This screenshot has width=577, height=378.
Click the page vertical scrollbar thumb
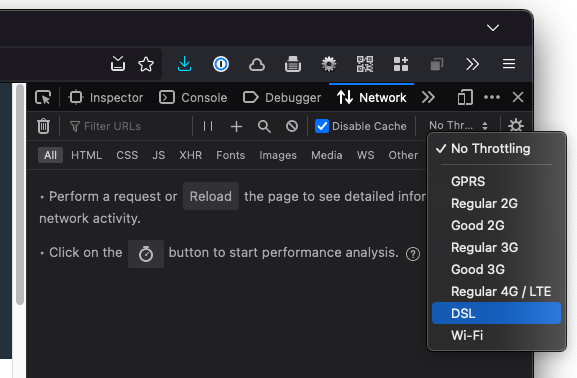click(20, 194)
